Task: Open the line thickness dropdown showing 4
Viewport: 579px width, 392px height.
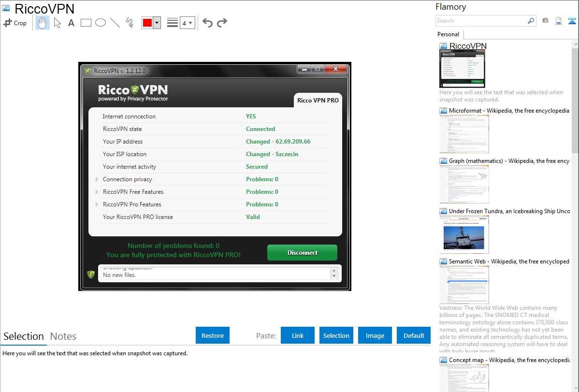Action: click(x=188, y=23)
